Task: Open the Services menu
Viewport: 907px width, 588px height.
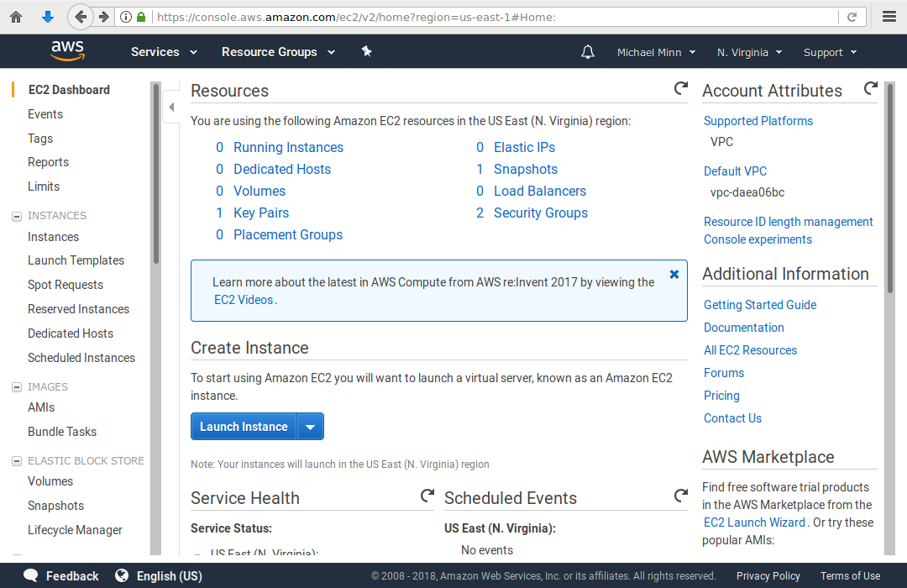Action: pos(164,52)
